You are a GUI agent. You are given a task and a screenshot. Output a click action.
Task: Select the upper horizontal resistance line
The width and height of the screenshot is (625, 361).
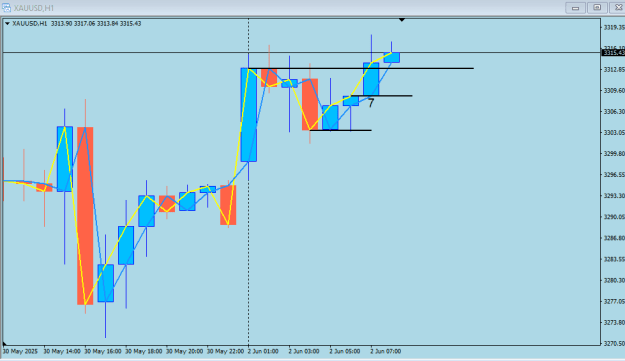coord(361,69)
